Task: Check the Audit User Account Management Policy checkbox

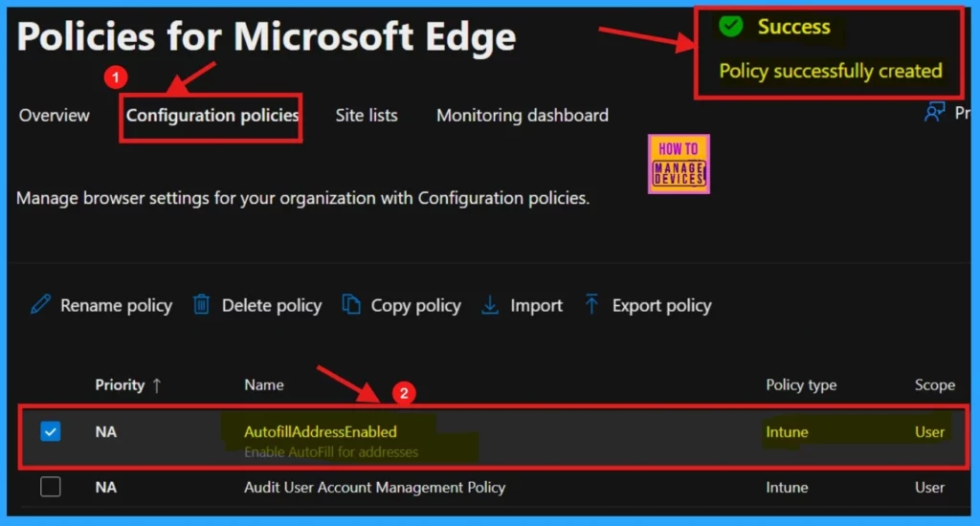Action: pos(51,487)
